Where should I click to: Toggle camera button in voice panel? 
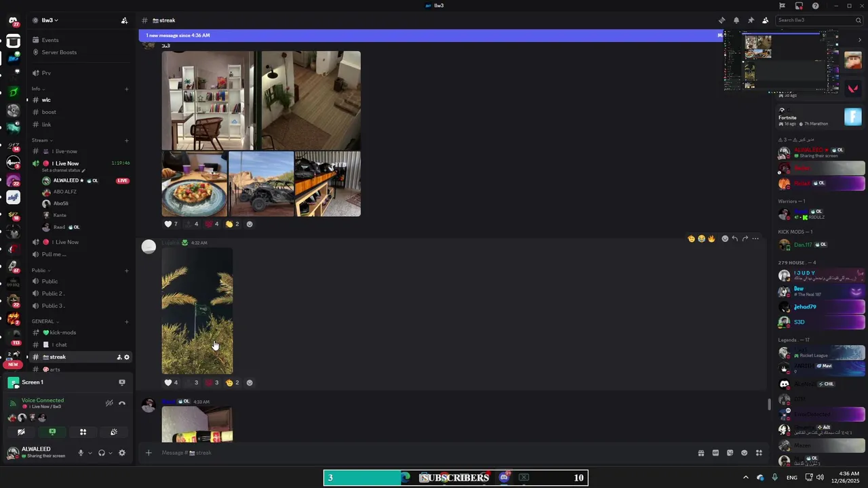[21, 432]
